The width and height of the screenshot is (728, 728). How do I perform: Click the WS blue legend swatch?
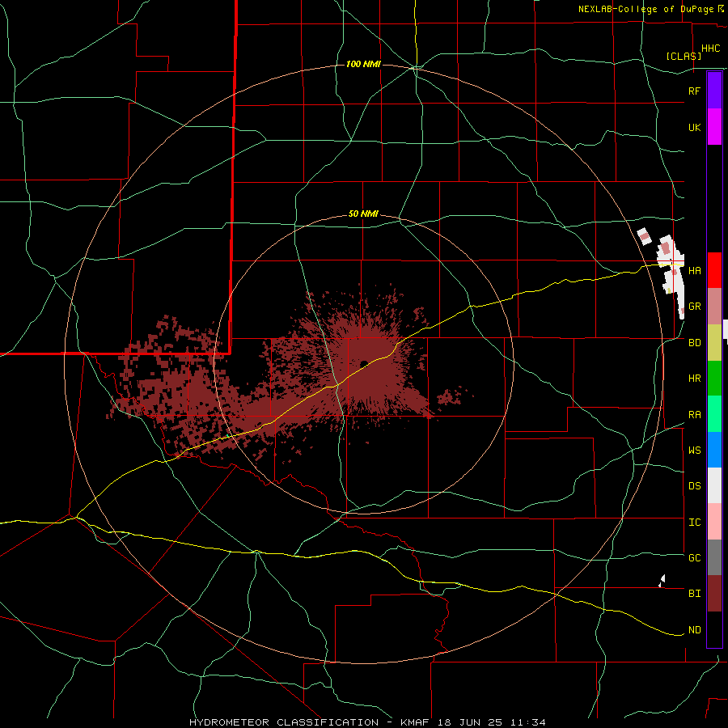[x=714, y=450]
